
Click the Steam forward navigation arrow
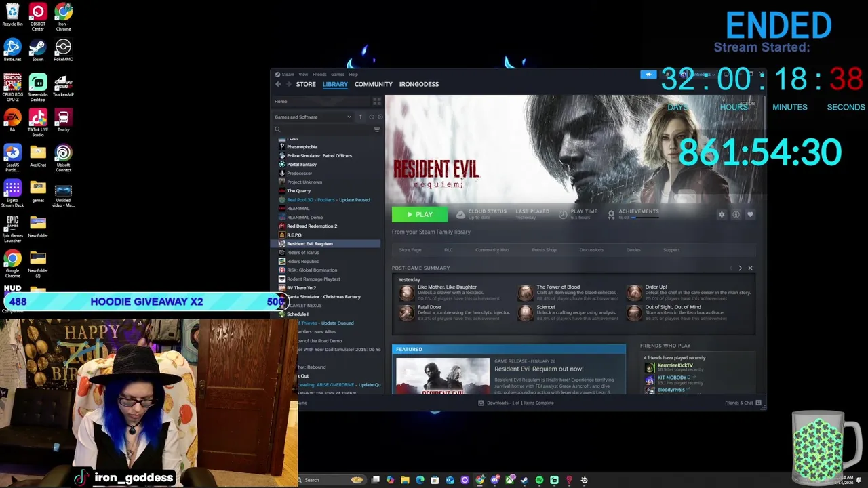click(289, 84)
